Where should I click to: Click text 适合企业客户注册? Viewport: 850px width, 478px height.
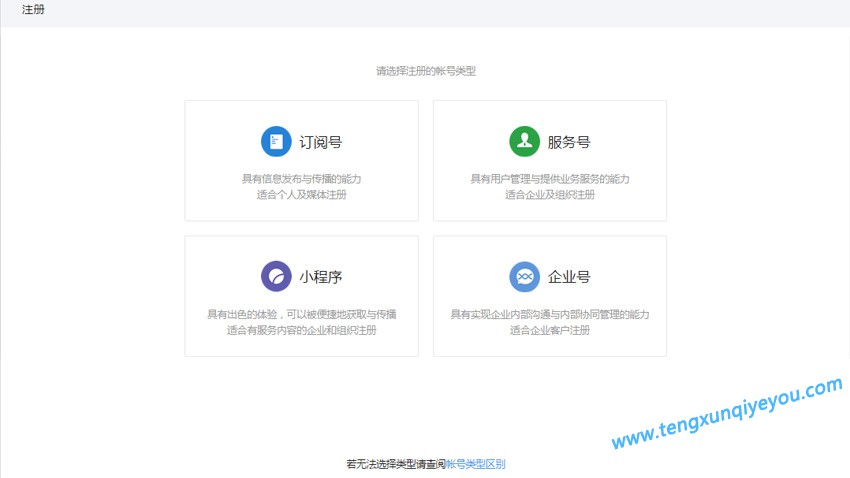(550, 330)
